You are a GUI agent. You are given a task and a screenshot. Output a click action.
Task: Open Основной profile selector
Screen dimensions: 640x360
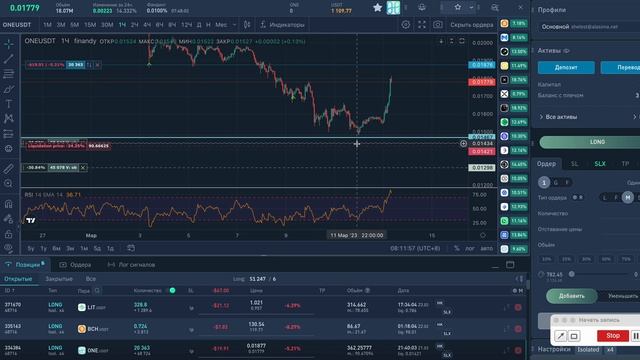click(588, 27)
